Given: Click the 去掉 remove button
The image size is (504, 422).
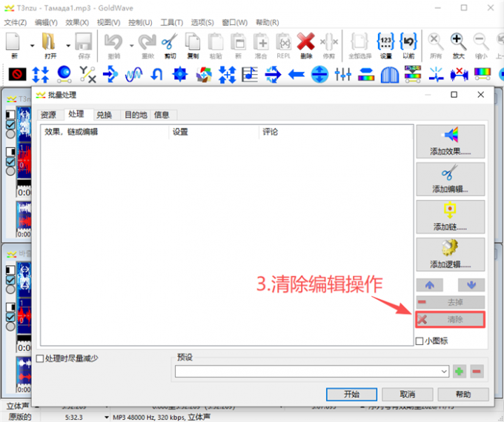Looking at the screenshot, I should 451,302.
